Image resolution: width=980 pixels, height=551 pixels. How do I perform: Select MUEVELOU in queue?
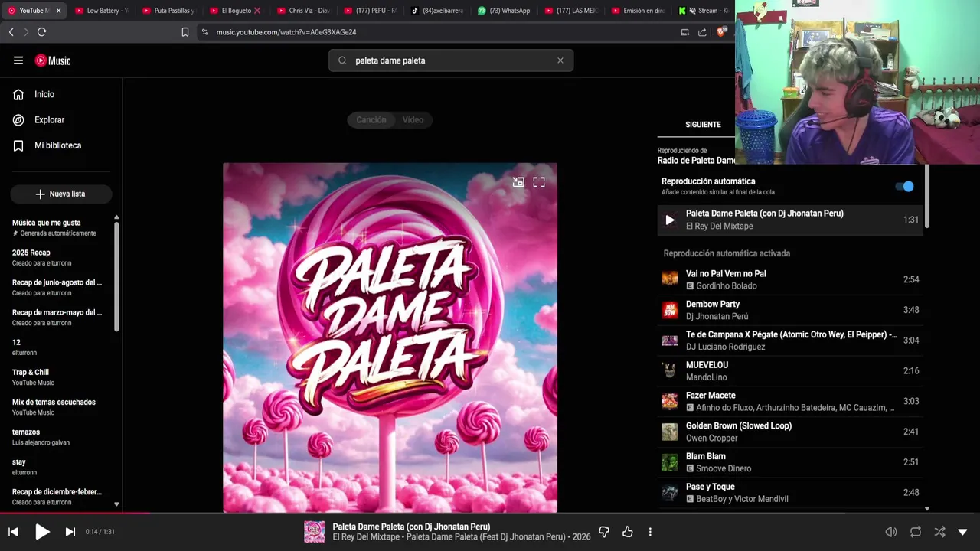tap(790, 371)
